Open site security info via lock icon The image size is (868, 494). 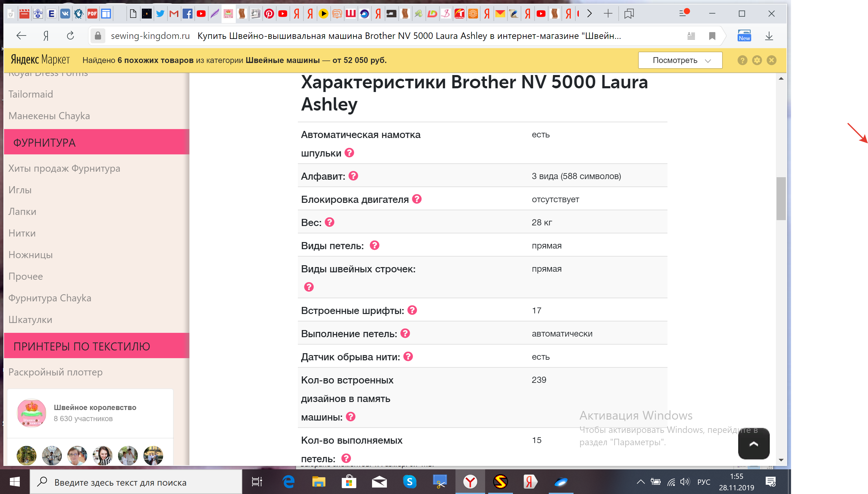98,36
